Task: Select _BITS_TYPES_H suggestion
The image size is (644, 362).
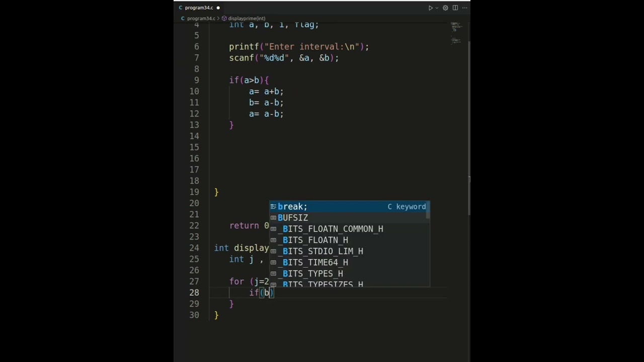Action: pos(349,273)
